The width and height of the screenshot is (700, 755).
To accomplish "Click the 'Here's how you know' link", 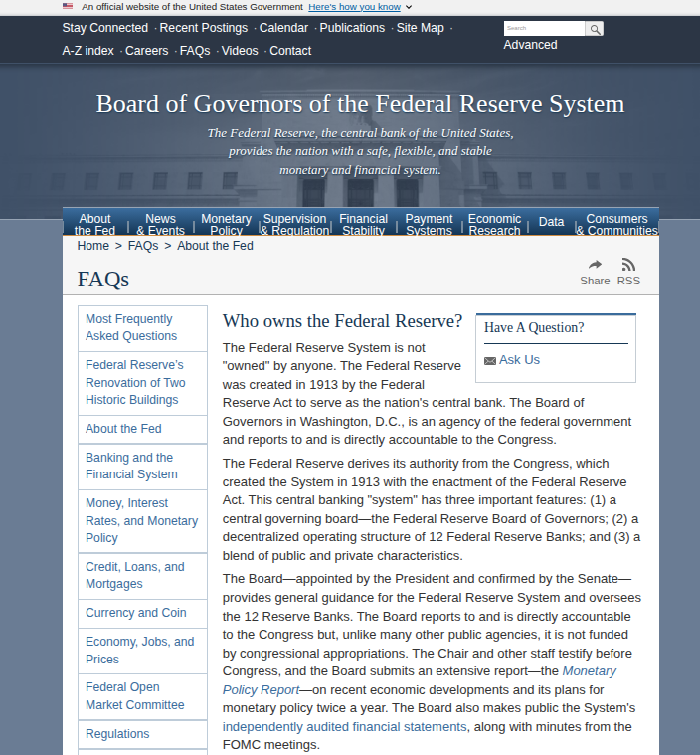I will (x=354, y=7).
